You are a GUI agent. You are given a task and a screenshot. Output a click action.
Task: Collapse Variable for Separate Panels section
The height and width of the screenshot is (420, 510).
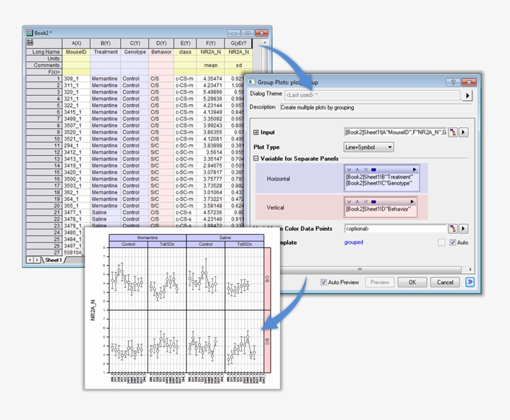tap(256, 159)
